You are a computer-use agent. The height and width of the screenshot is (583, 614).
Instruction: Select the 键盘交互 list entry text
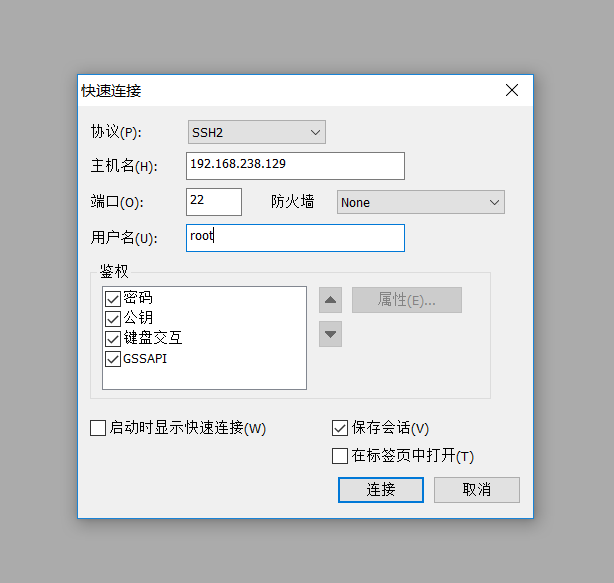[x=153, y=338]
